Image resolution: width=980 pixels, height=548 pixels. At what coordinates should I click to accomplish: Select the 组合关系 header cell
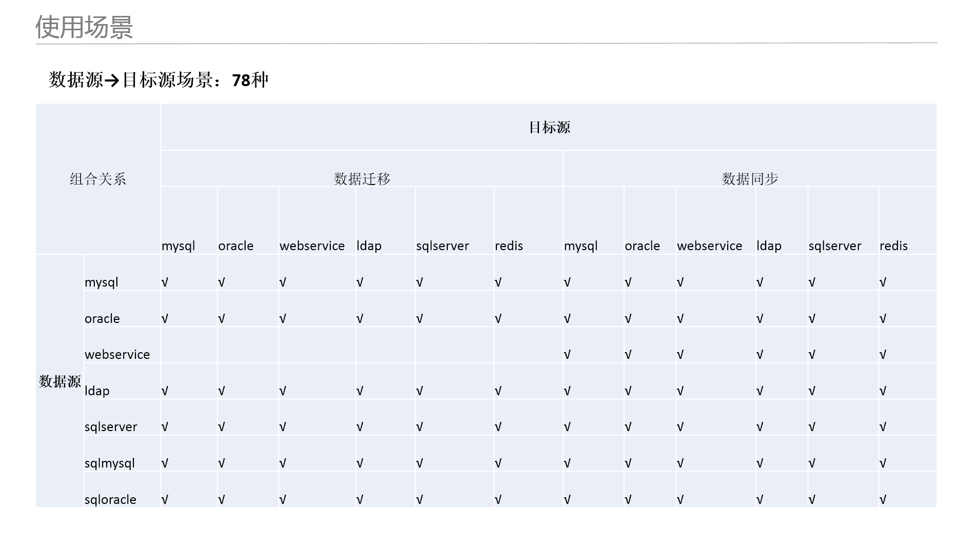98,179
